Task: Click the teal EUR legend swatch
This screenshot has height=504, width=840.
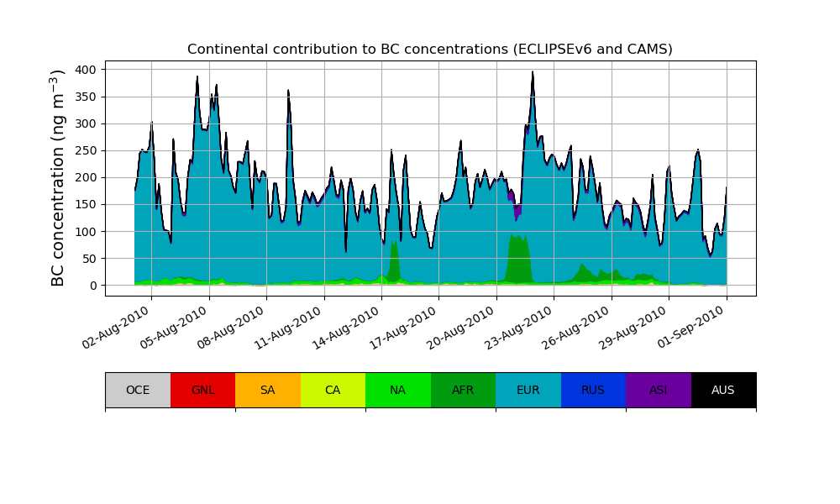Action: [x=528, y=390]
